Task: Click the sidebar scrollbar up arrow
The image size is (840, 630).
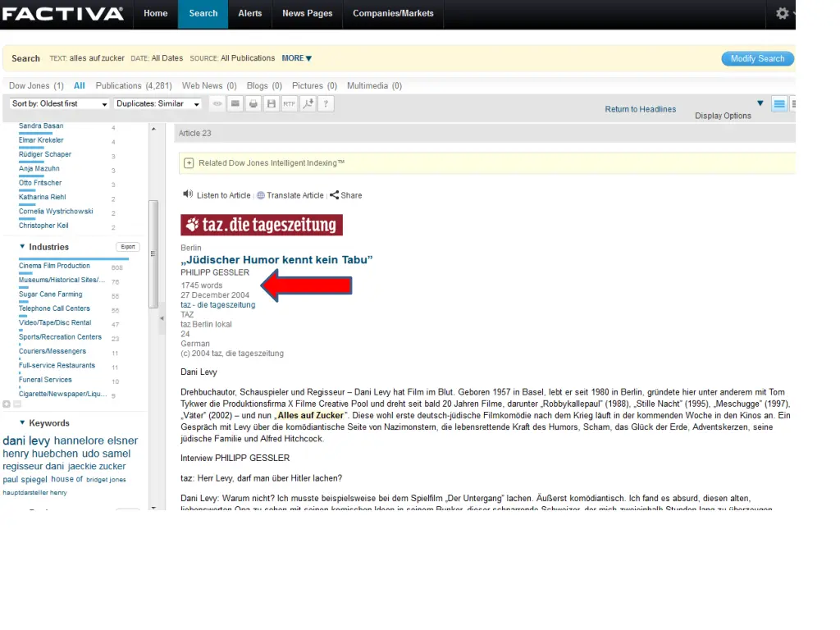Action: 153,129
